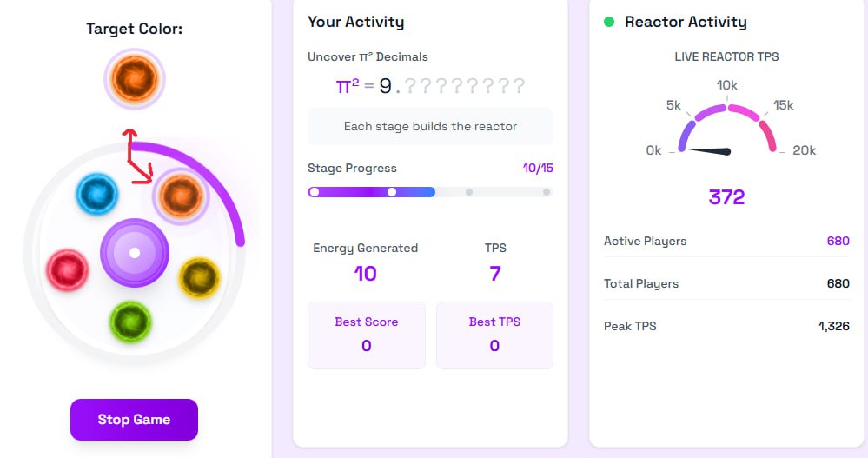Click the blue orb in the reactor

click(x=96, y=194)
